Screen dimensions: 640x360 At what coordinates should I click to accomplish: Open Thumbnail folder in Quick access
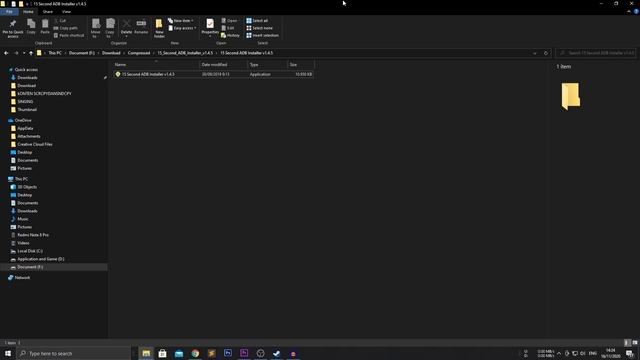click(x=27, y=109)
